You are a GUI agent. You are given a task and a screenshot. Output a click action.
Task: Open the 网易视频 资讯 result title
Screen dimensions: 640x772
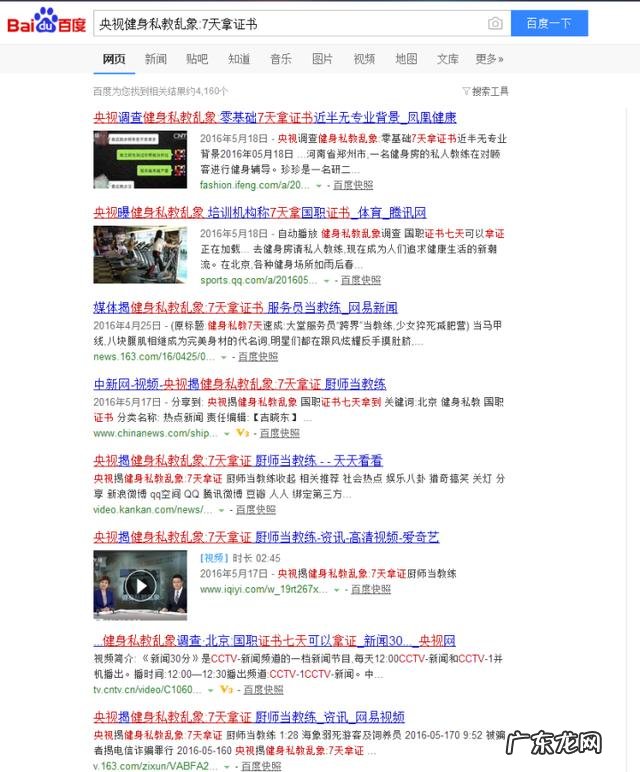pyautogui.click(x=249, y=717)
